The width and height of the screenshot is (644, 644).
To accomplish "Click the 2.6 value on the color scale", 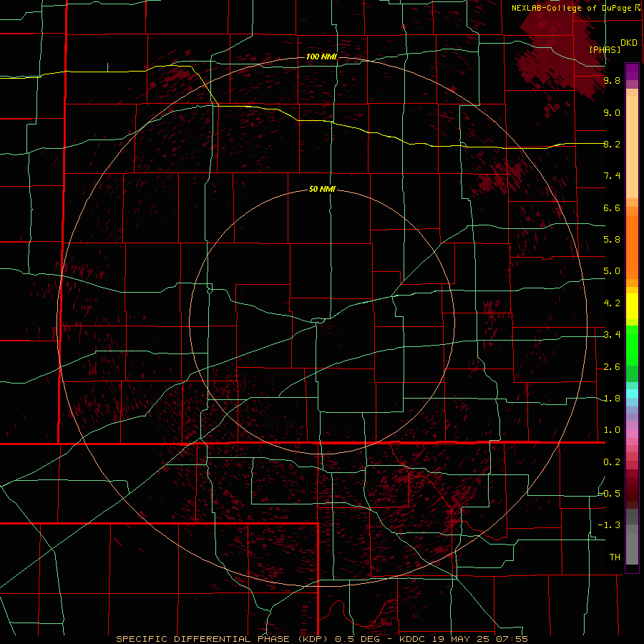I will pyautogui.click(x=612, y=367).
